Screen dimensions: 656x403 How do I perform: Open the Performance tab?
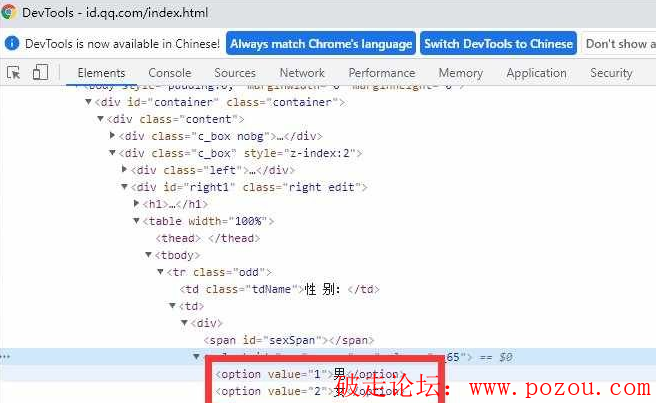pyautogui.click(x=382, y=73)
